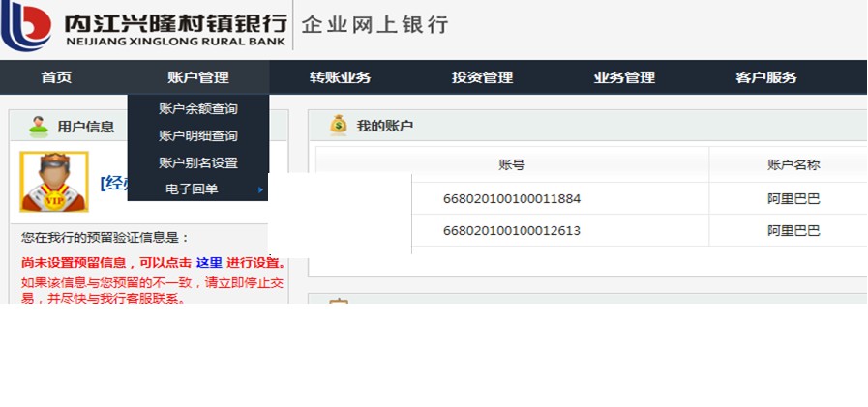This screenshot has height=407, width=868.
Task: Click 阿里巴巴 name for account ending 2613
Action: pos(793,230)
